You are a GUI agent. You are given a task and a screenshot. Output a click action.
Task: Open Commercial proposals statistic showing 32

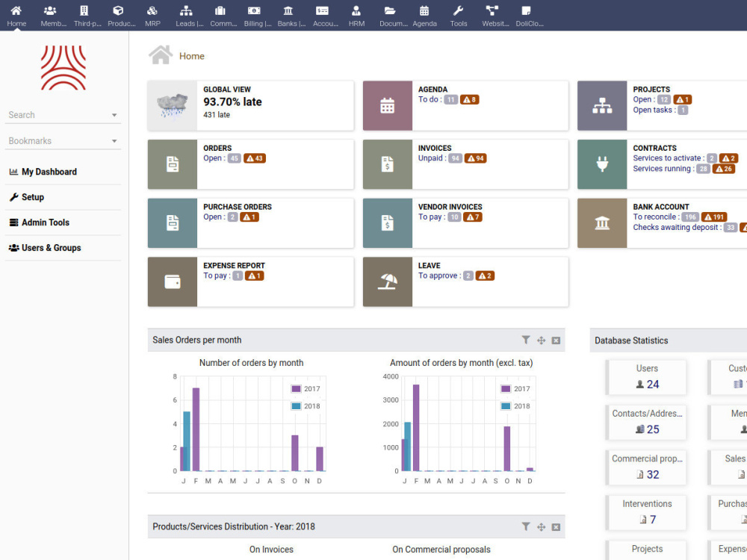646,467
